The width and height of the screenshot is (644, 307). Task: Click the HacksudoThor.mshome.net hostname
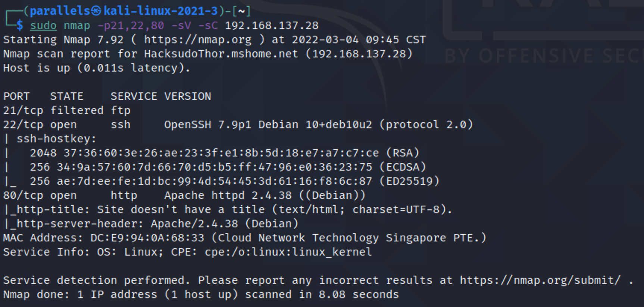point(221,54)
